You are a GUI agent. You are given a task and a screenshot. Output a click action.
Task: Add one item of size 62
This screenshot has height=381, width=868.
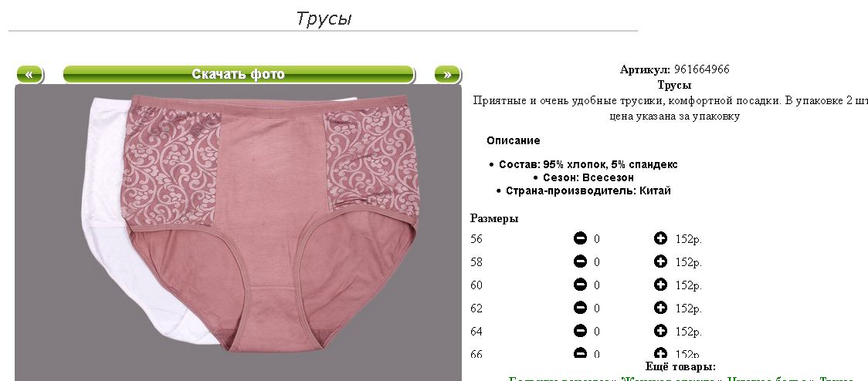pos(660,308)
